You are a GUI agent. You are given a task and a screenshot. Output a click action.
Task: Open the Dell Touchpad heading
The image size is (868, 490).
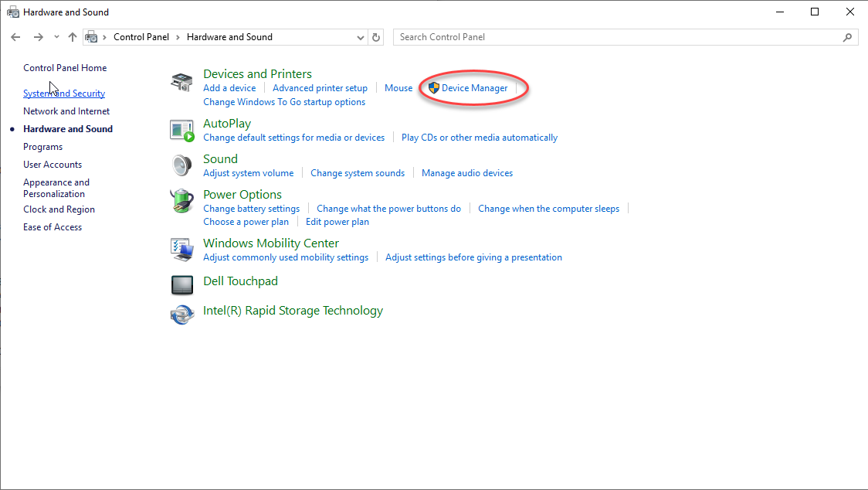240,281
